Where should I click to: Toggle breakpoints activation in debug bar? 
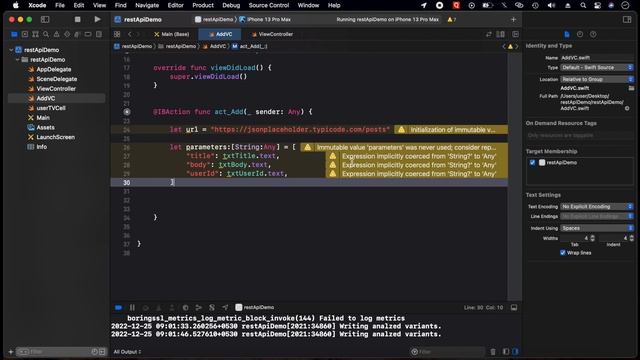(118, 307)
